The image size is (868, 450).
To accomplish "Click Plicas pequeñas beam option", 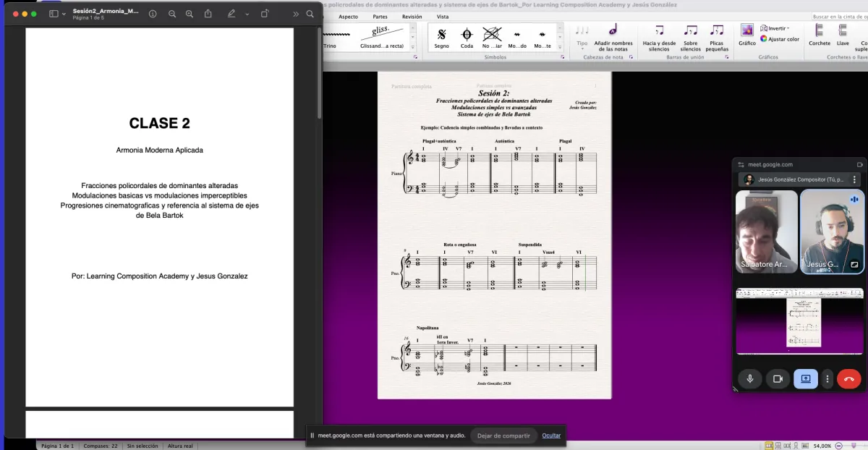I will point(716,38).
